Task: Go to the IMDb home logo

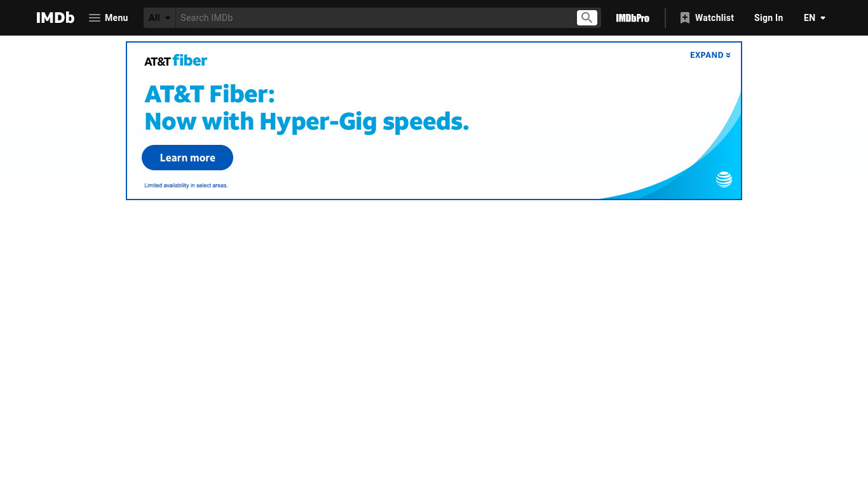Action: click(55, 18)
